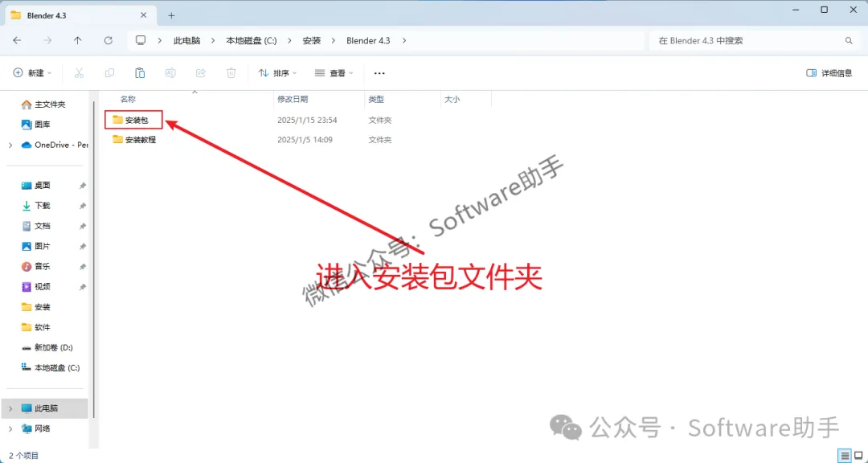The height and width of the screenshot is (463, 868).
Task: Click 本地磁盘 (C:) in address bar
Action: tap(252, 40)
